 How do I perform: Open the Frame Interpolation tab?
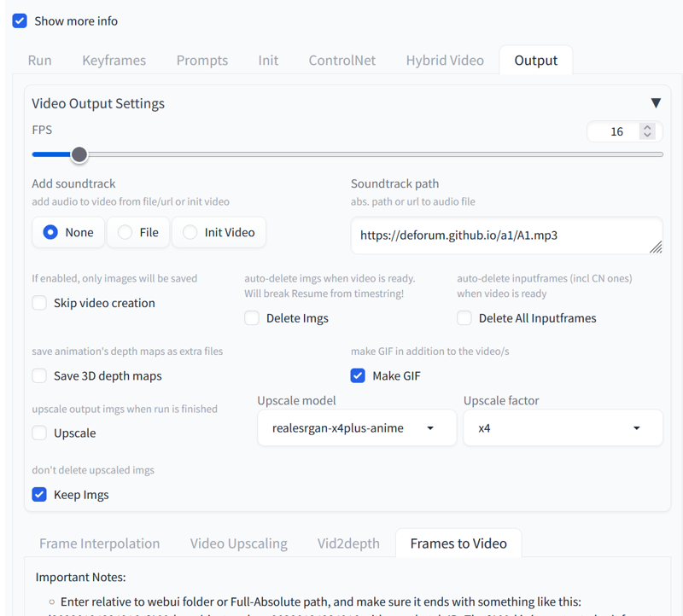pyautogui.click(x=99, y=543)
